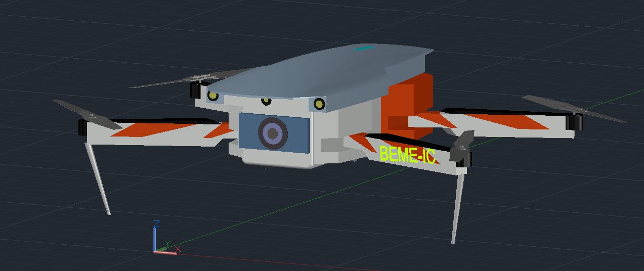Viewport: 644px width, 271px height.
Task: Select the small center sensor above the camera
Action: pyautogui.click(x=266, y=101)
